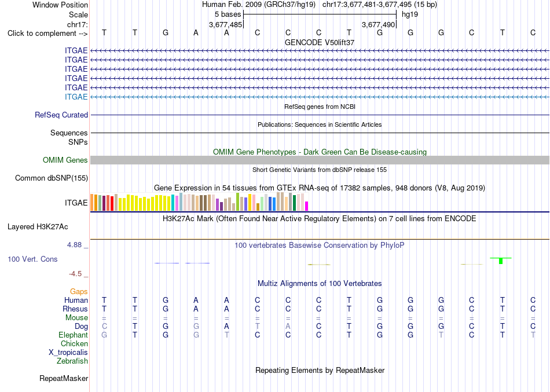This screenshot has width=550, height=392.
Task: Click the 'Scale' track label
Action: tap(78, 14)
